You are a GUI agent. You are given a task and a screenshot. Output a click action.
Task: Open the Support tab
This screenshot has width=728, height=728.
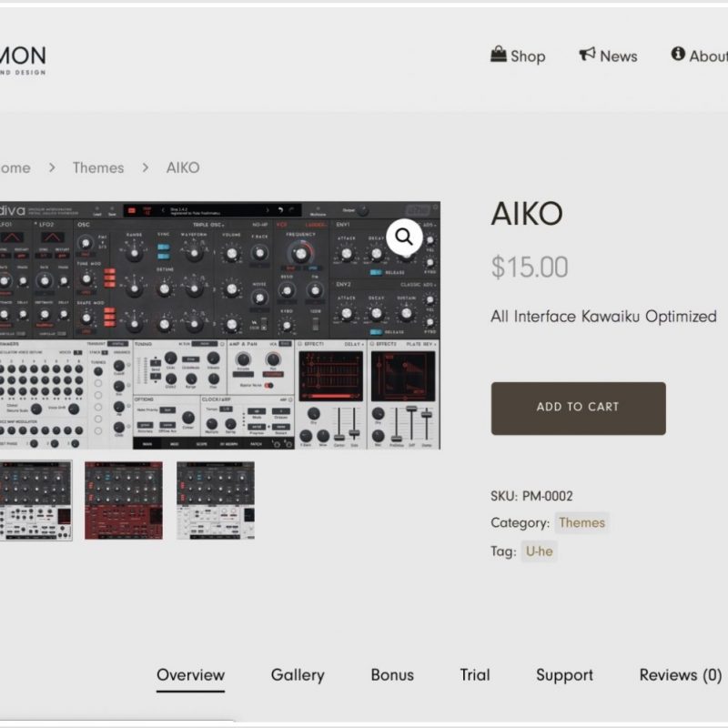(x=564, y=675)
